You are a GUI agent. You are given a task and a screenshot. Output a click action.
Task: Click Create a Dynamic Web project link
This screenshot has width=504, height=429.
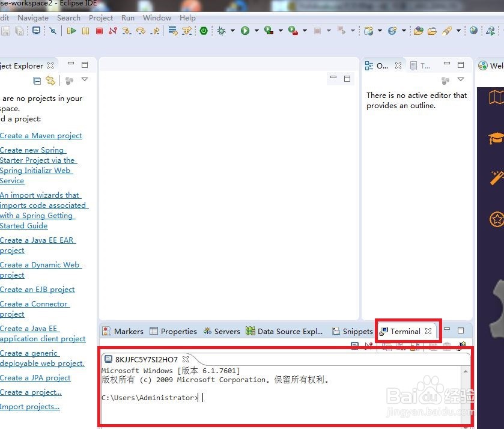point(41,270)
